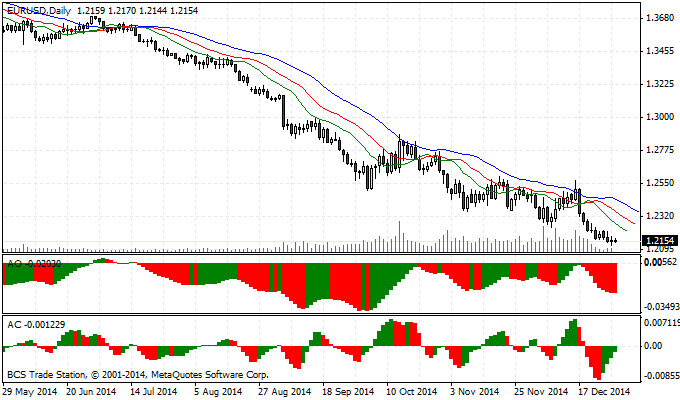Click the AC -0.001229 indicator label
Viewport: 680px width, 400px height.
[36, 325]
